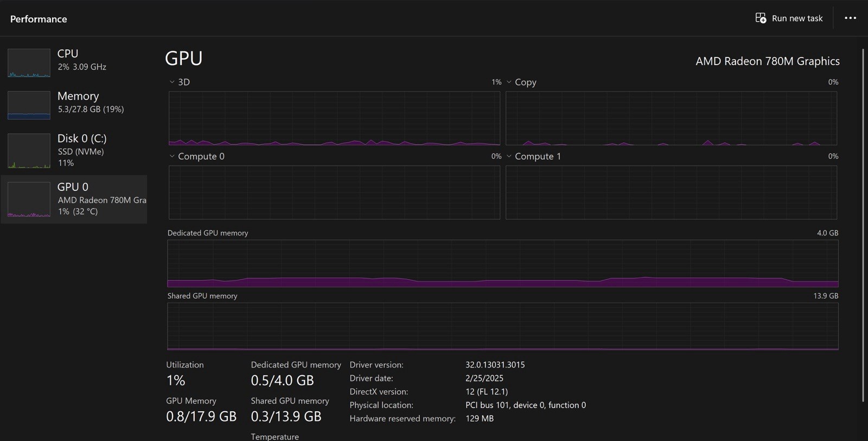868x441 pixels.
Task: Select the CPU mini usage graph thumbnail
Action: click(29, 63)
